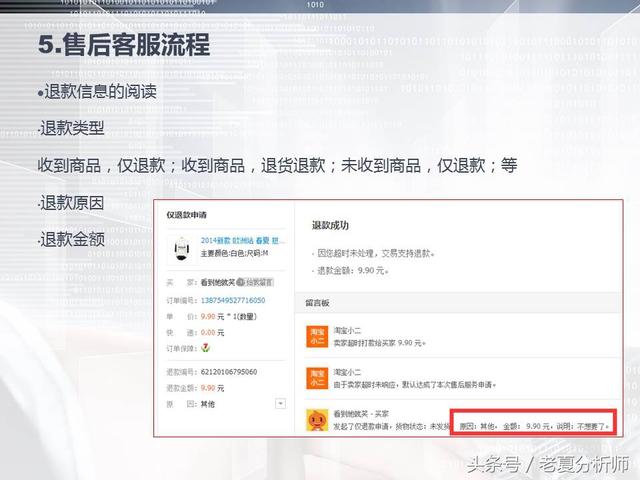Click the 单价 9.90元 price text
640x480 pixels.
click(x=209, y=315)
